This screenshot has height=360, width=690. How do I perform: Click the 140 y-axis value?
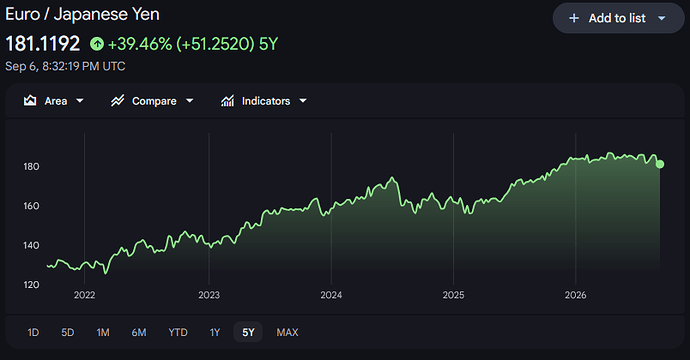(31, 245)
